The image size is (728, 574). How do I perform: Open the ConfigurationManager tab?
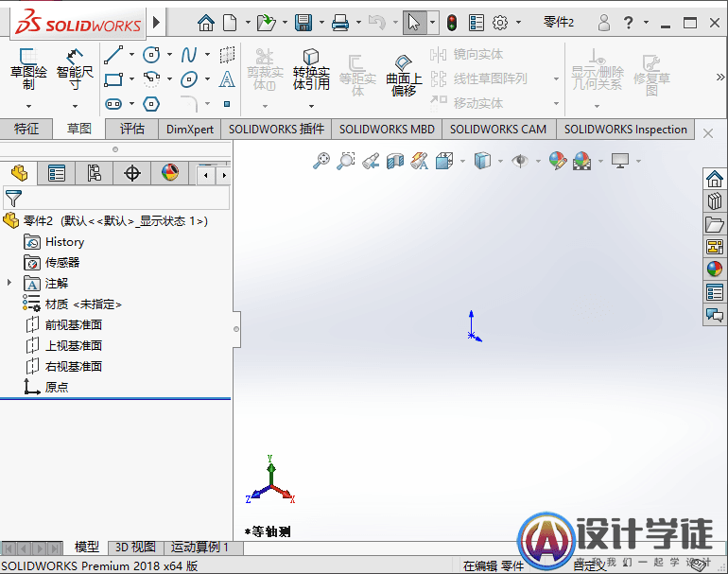tap(95, 173)
